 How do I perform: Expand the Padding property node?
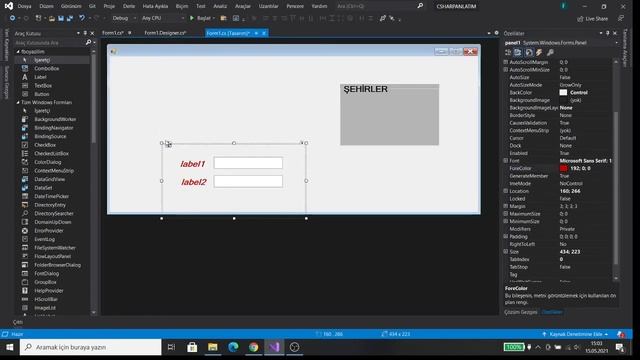click(506, 236)
